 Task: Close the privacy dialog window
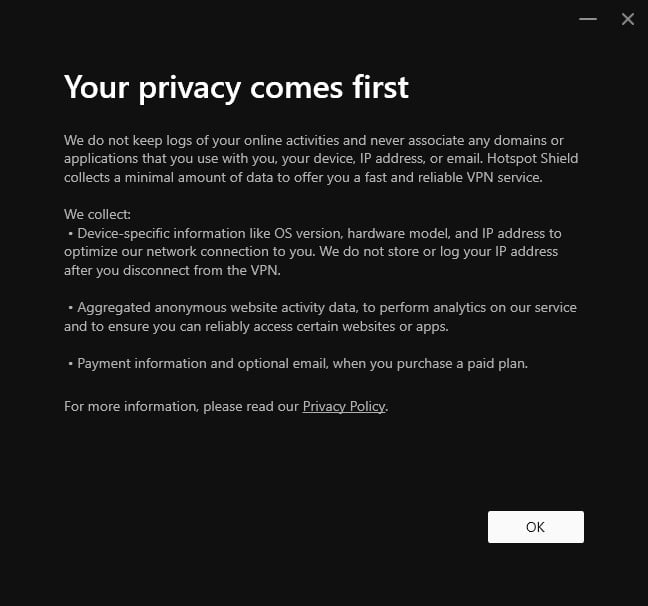(x=628, y=19)
